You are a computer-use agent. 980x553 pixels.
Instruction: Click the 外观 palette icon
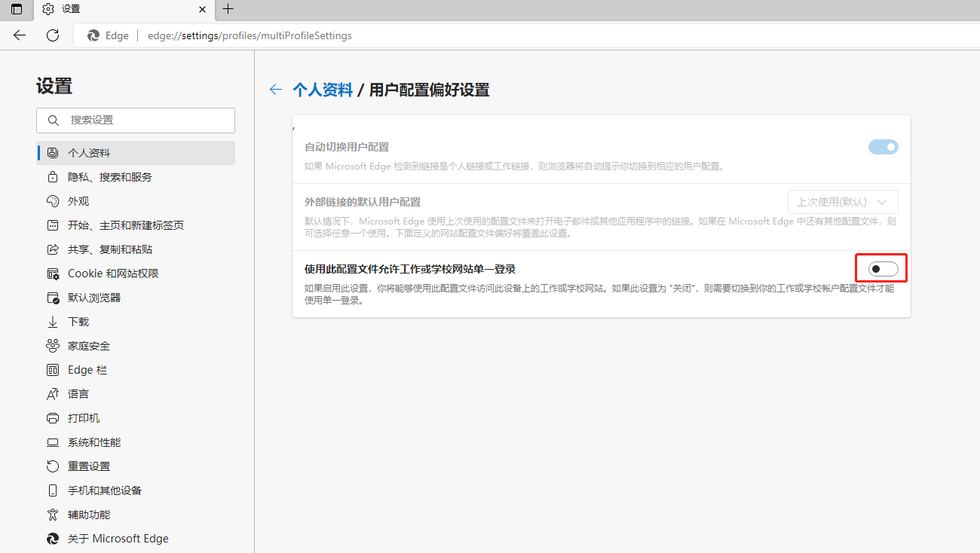click(x=53, y=201)
